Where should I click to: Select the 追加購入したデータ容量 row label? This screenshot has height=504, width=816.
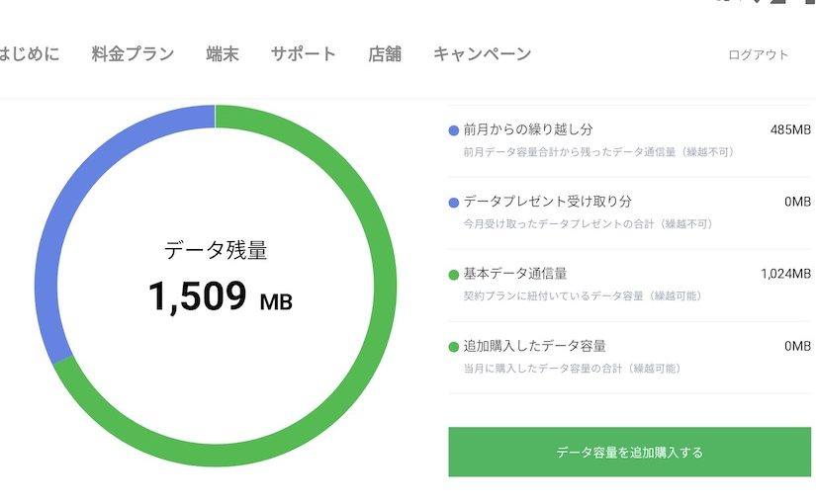(534, 346)
